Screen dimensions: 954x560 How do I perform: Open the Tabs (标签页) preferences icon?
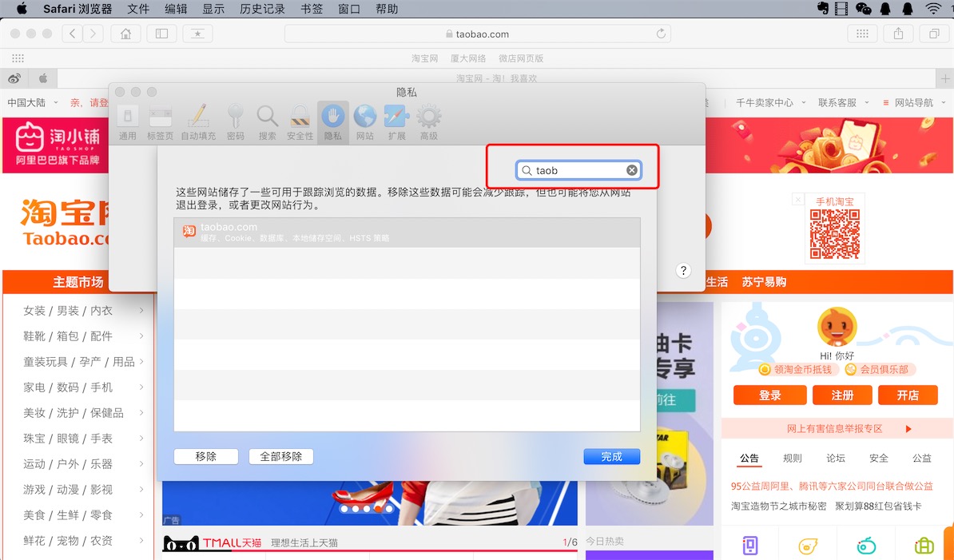click(160, 122)
